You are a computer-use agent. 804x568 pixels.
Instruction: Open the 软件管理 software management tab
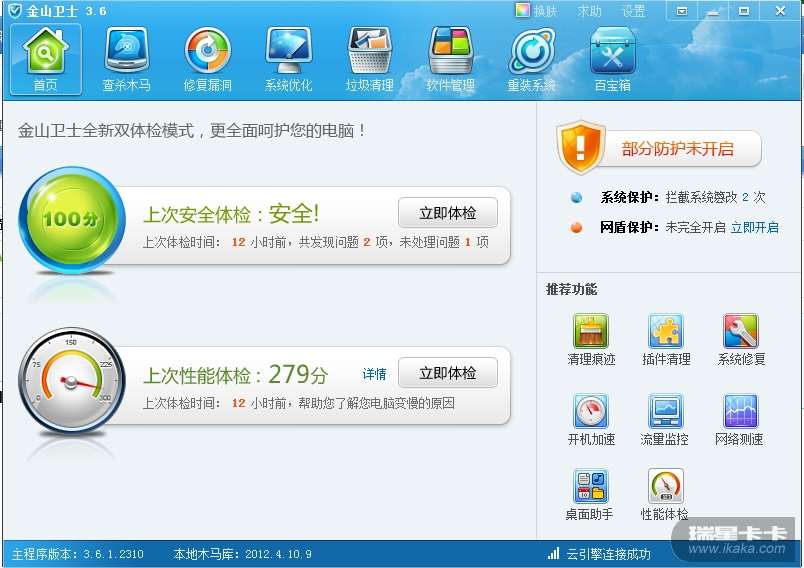(451, 59)
